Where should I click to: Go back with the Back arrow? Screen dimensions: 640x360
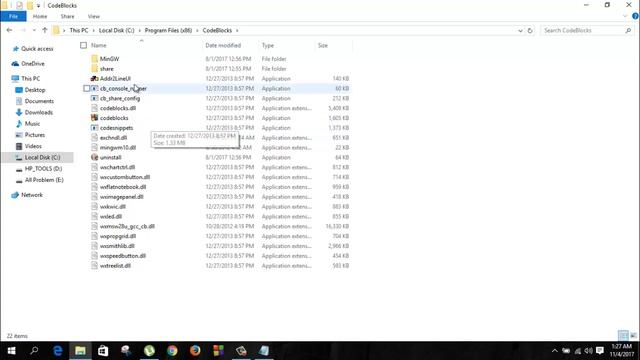[9, 30]
